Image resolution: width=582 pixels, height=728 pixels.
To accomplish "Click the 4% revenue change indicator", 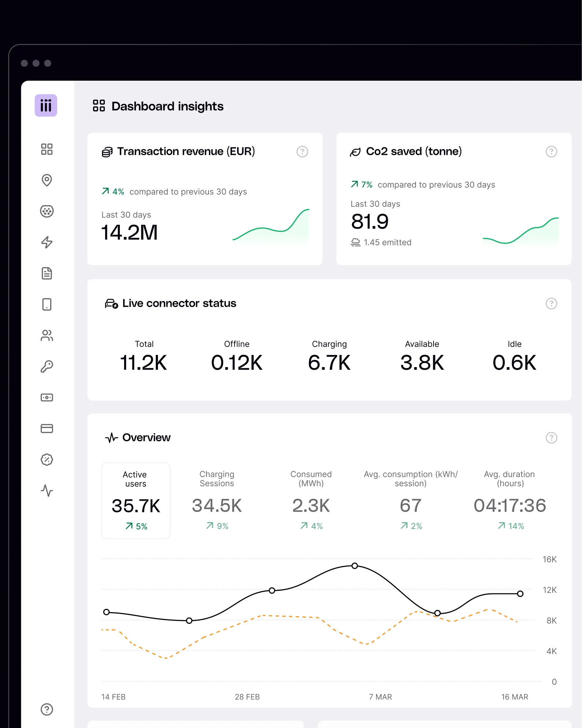I will click(x=113, y=191).
